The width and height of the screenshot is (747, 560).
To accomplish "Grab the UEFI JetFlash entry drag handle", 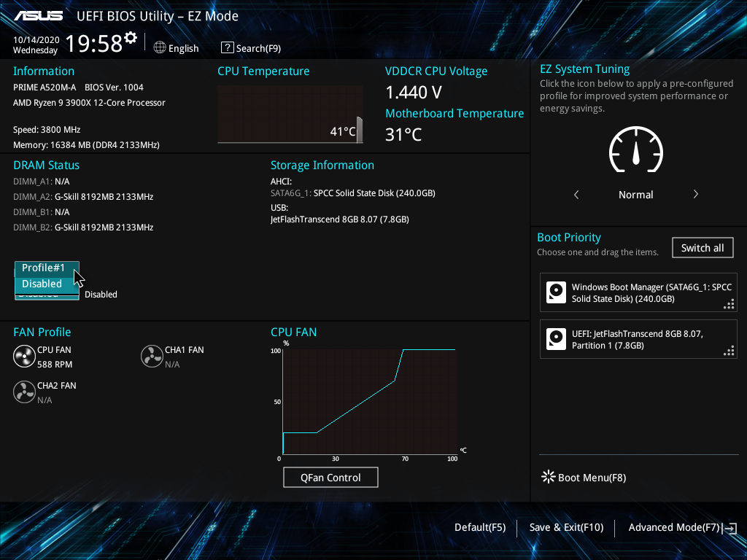I will click(x=729, y=351).
